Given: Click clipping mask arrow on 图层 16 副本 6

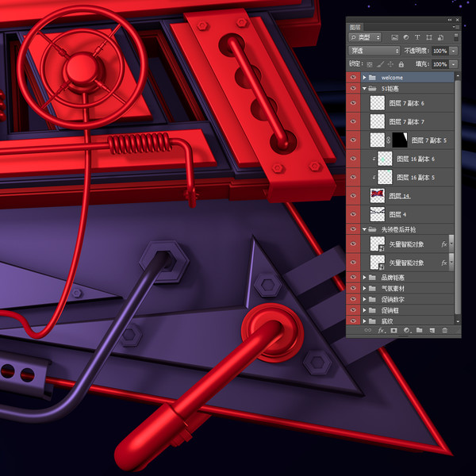Looking at the screenshot, I should [x=374, y=159].
